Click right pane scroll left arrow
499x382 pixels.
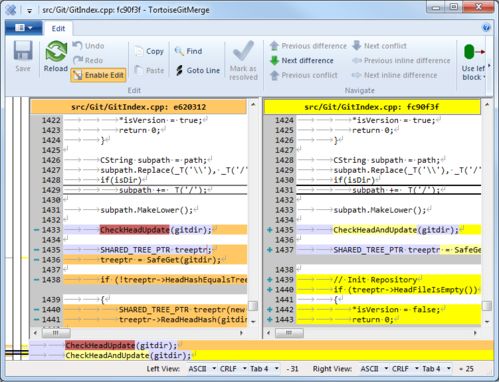coord(269,333)
